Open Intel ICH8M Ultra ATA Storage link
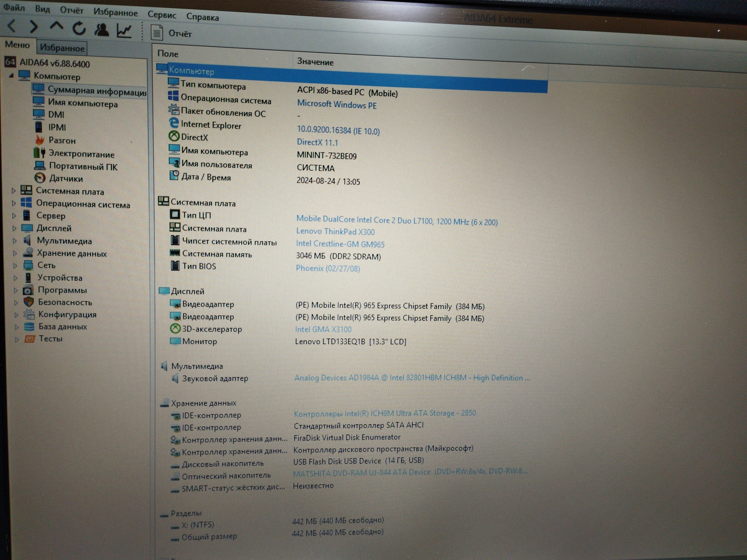 click(385, 413)
